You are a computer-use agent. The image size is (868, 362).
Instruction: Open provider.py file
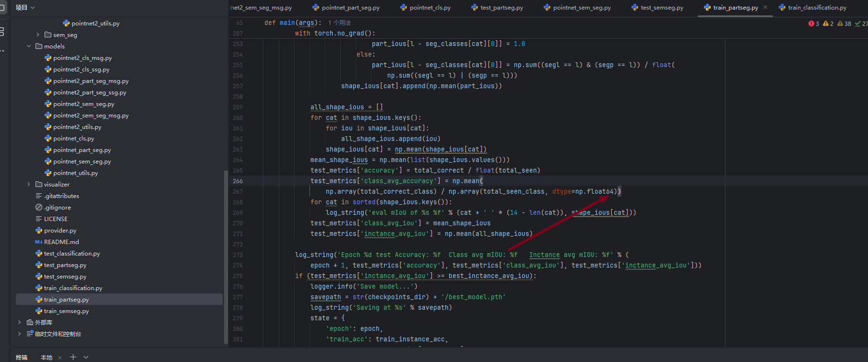tap(56, 231)
